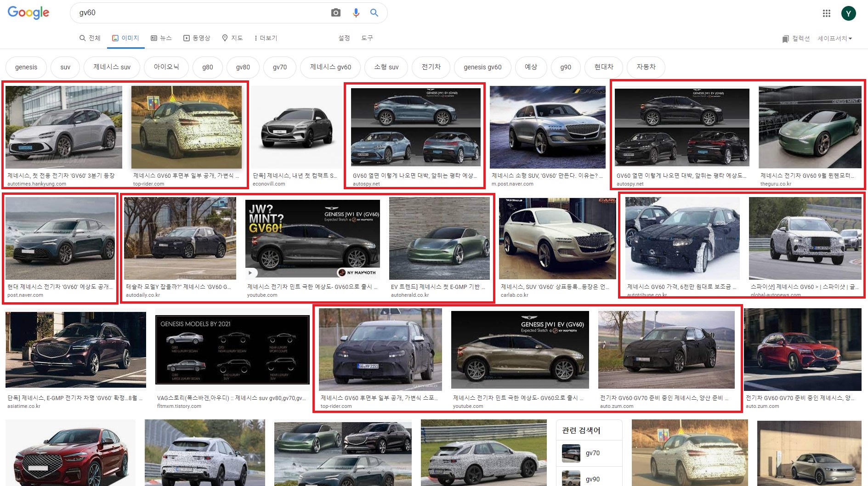868x486 pixels.
Task: Select the gv80 filter chip
Action: (x=243, y=67)
